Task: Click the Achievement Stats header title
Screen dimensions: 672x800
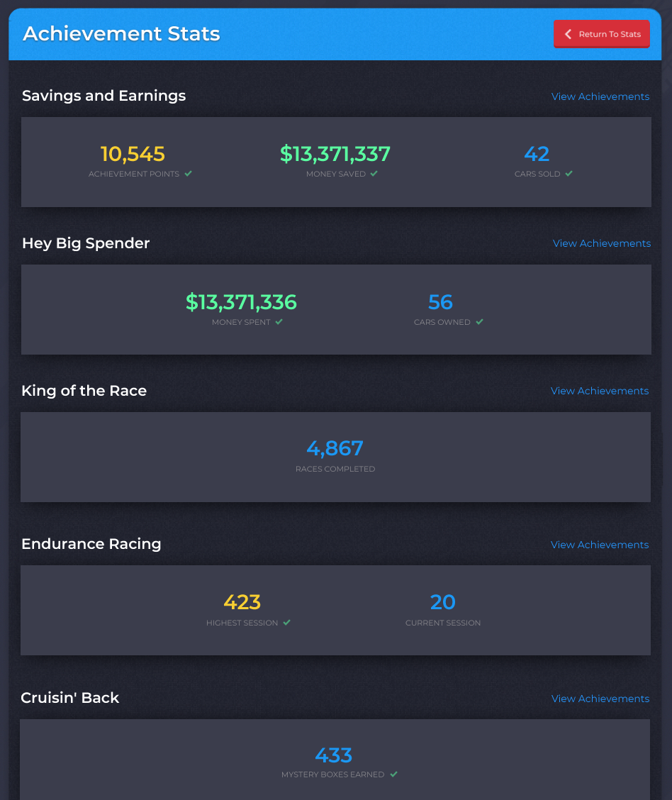Action: tap(121, 33)
